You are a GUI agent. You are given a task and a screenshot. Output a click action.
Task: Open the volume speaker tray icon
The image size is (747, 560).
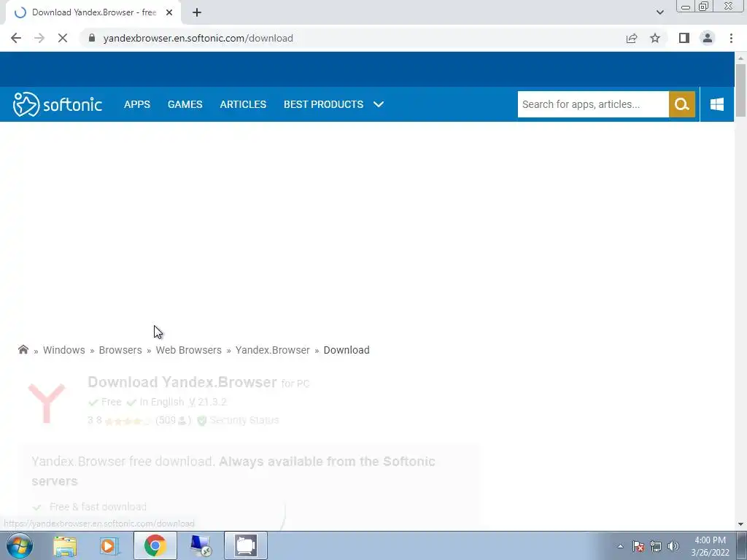coord(673,546)
